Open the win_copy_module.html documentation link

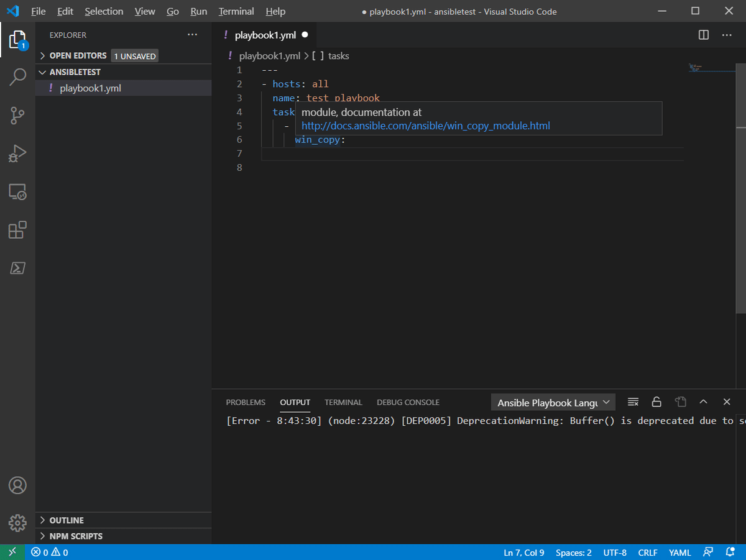(426, 126)
